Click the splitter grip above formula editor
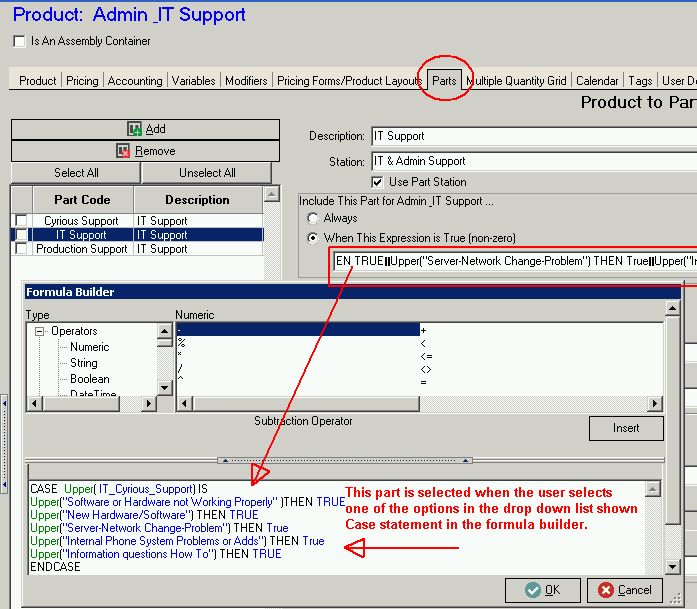Image resolution: width=697 pixels, height=609 pixels. [x=344, y=460]
